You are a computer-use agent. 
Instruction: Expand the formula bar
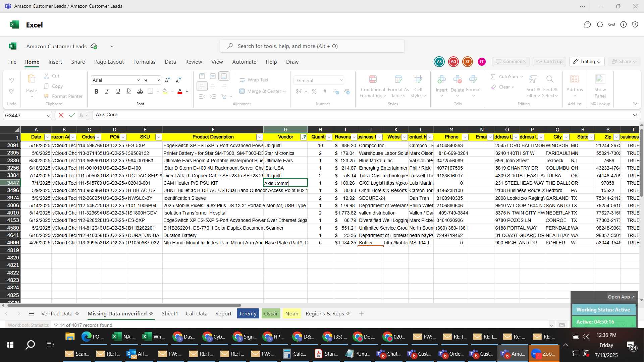click(x=635, y=115)
